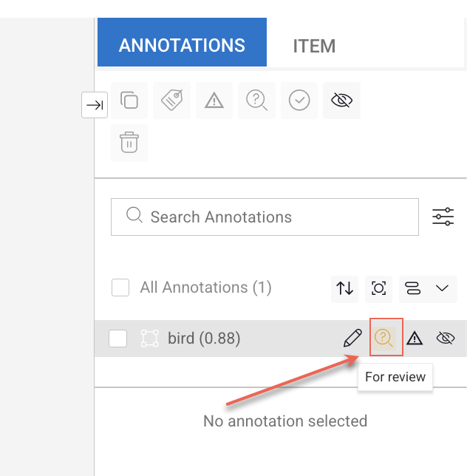Open the annotation filter sliders icon
This screenshot has height=476, width=467.
443,217
